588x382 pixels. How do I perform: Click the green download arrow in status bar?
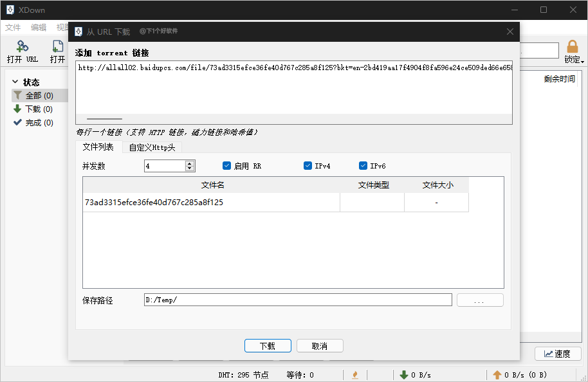pyautogui.click(x=404, y=375)
